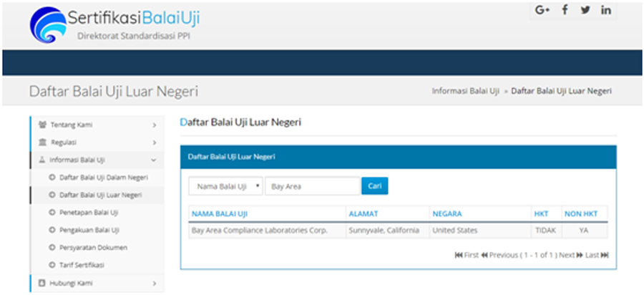The width and height of the screenshot is (644, 295).
Task: Click the Twitter bird icon
Action: [x=585, y=10]
